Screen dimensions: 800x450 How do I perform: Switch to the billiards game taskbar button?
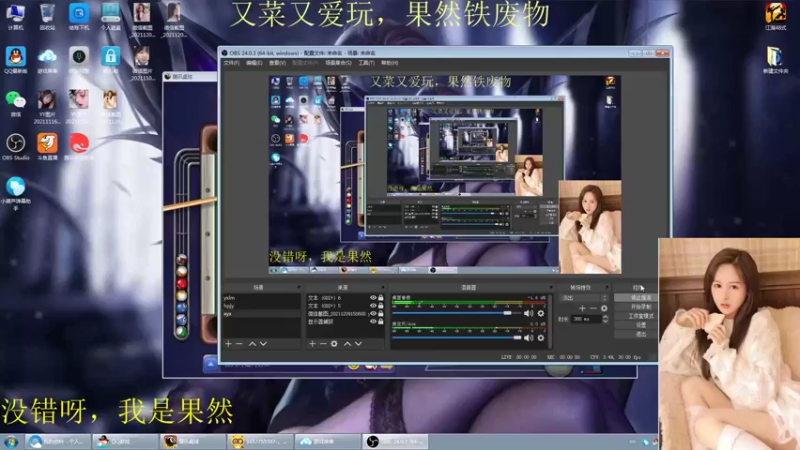tap(192, 442)
